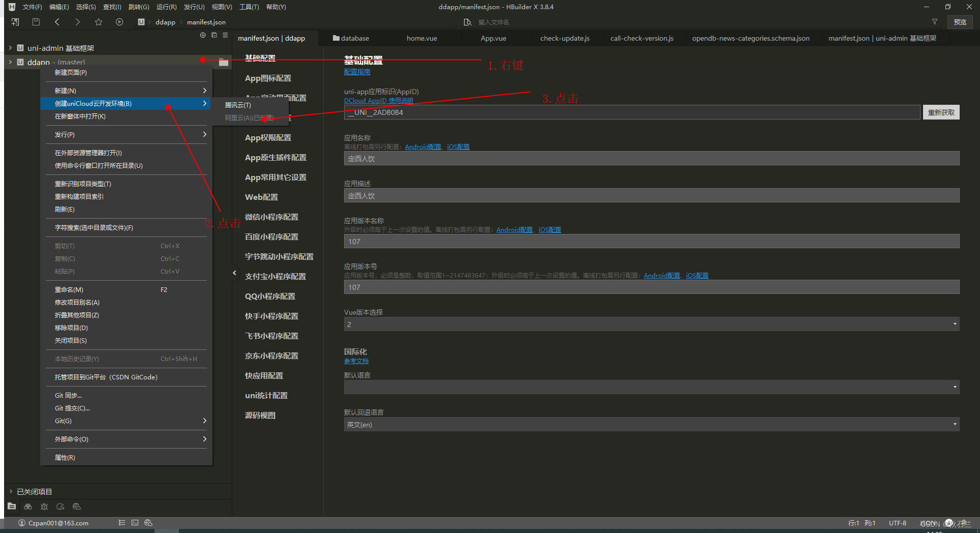Viewport: 980px width, 533px height.
Task: Open the 微信小程序配置 section
Action: click(x=271, y=217)
